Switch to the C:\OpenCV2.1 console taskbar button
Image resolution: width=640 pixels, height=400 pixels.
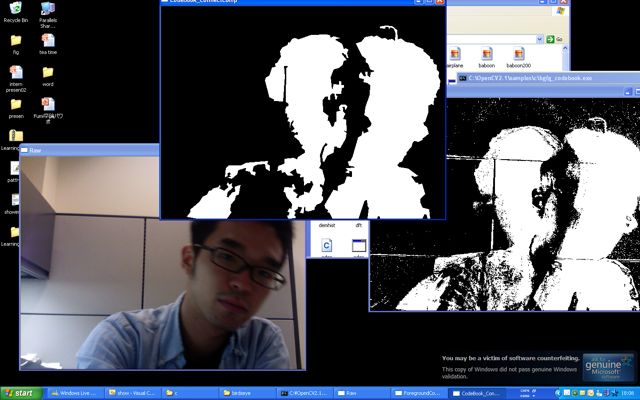[x=304, y=393]
